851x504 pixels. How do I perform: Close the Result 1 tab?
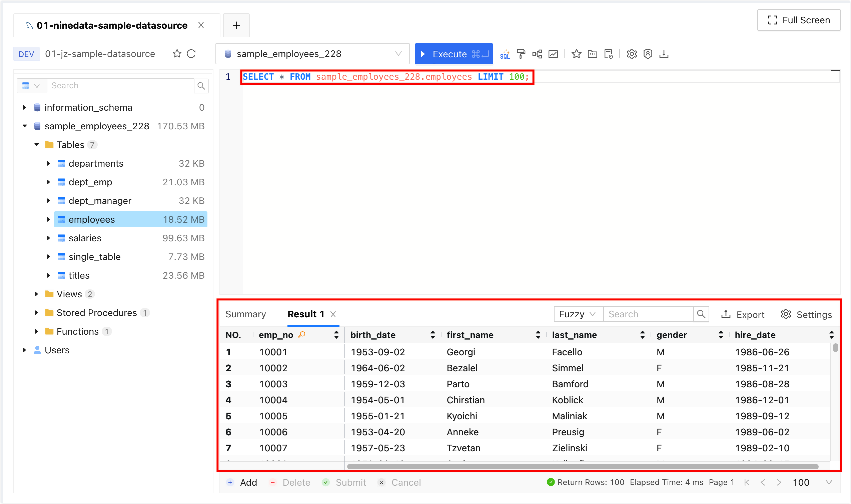(x=333, y=314)
